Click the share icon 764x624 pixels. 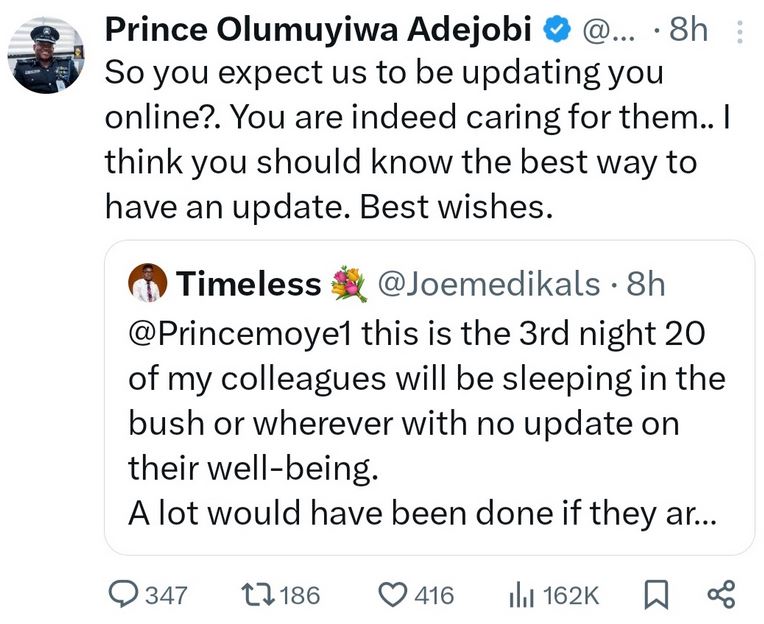(720, 594)
